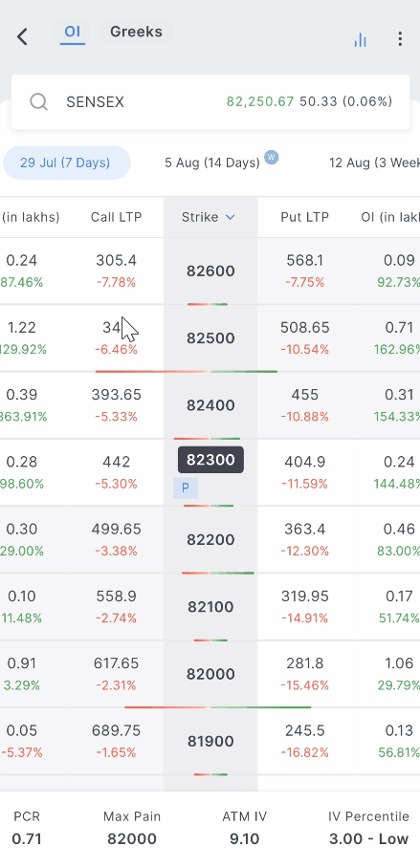Select the 29 Jul (7 Days) expiry

65,163
